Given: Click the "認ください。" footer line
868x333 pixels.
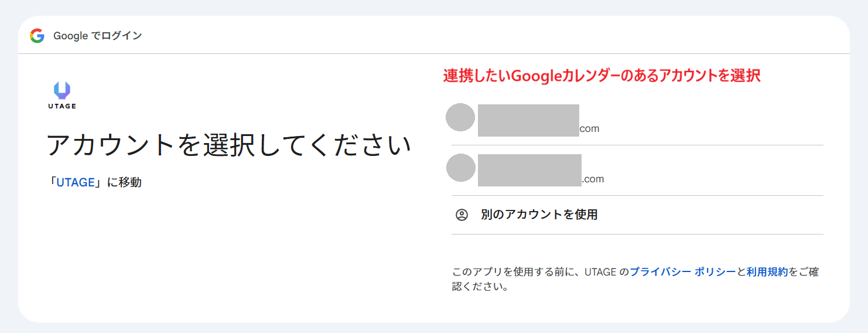Looking at the screenshot, I should pyautogui.click(x=480, y=287).
